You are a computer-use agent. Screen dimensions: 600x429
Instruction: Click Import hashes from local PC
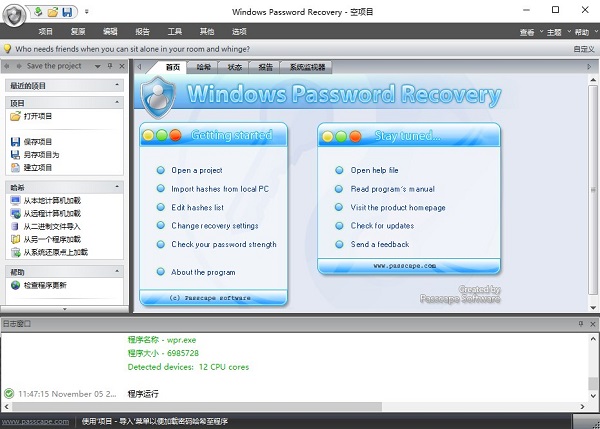click(x=220, y=189)
